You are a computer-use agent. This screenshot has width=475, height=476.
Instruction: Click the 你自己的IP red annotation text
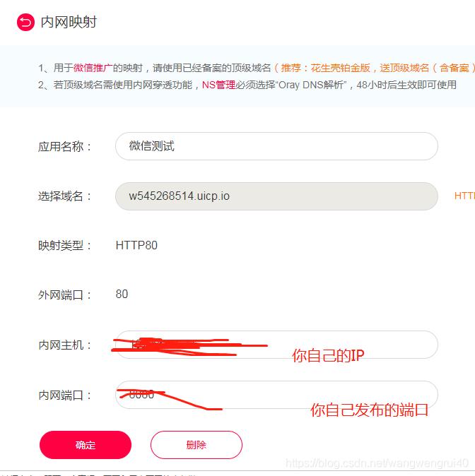(328, 356)
